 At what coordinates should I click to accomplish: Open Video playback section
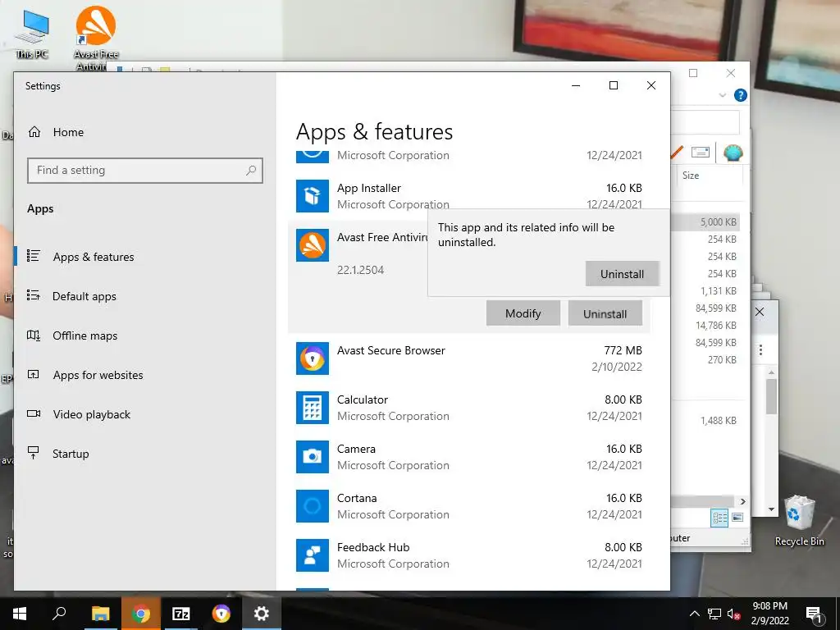click(92, 414)
